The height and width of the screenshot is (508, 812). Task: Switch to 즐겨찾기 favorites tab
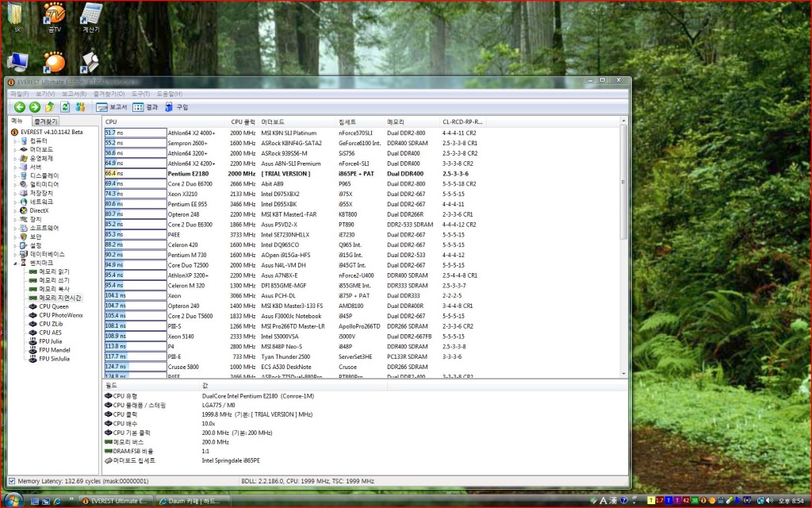tap(45, 121)
